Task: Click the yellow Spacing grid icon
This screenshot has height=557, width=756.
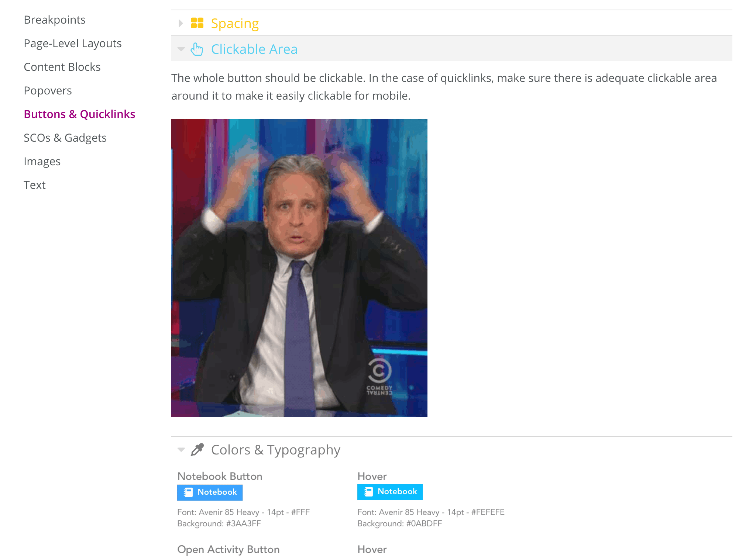Action: pos(197,23)
